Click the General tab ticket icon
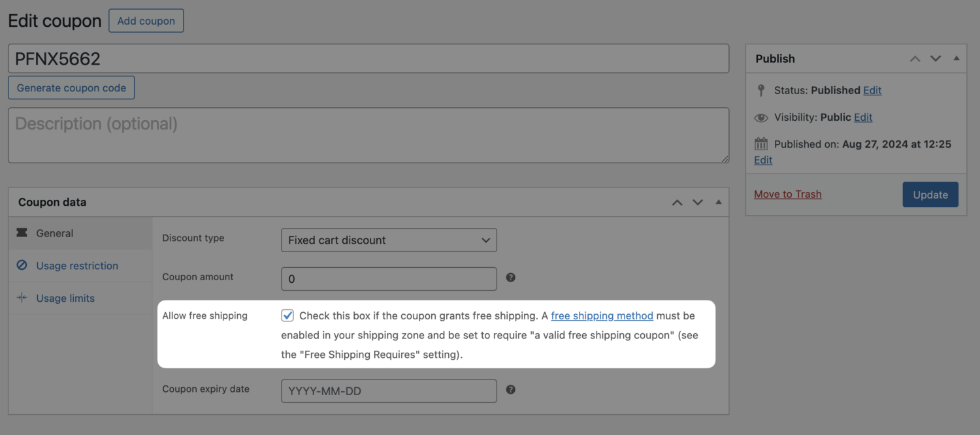Screen dimensions: 980x435 22,233
